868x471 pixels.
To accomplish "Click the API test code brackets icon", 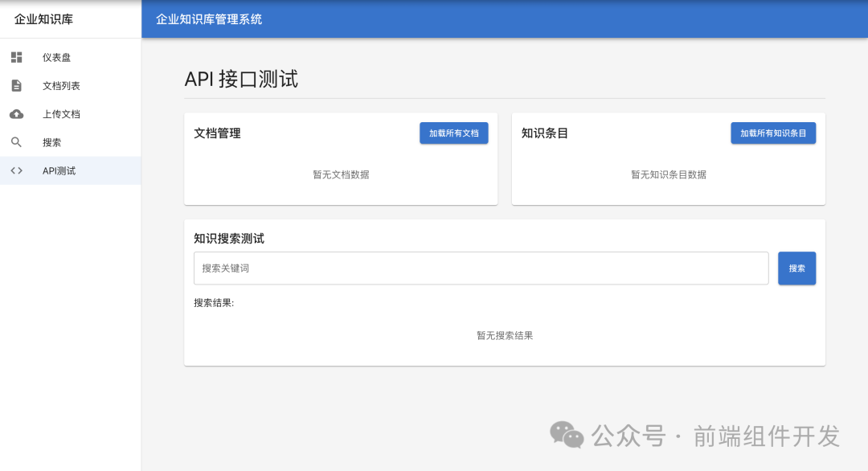I will coord(17,170).
